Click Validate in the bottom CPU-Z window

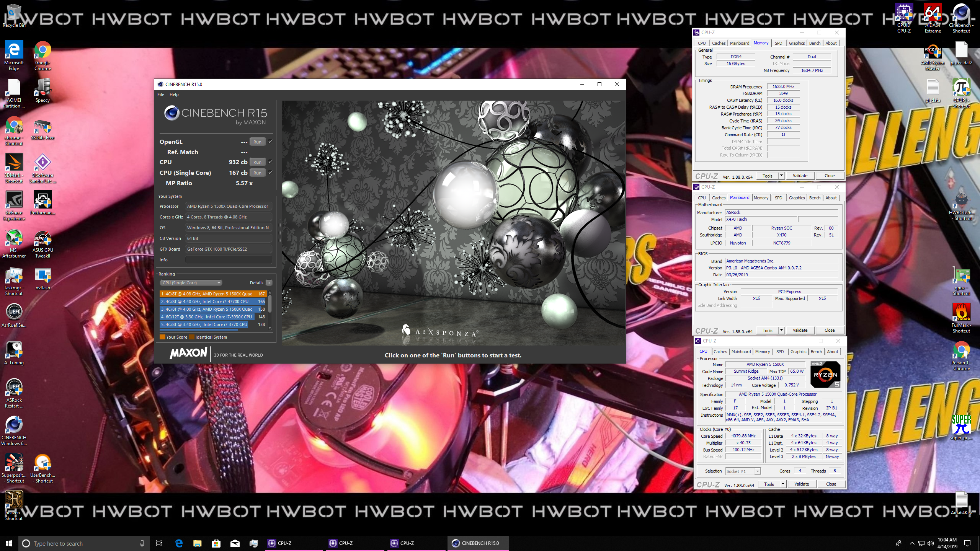point(802,484)
